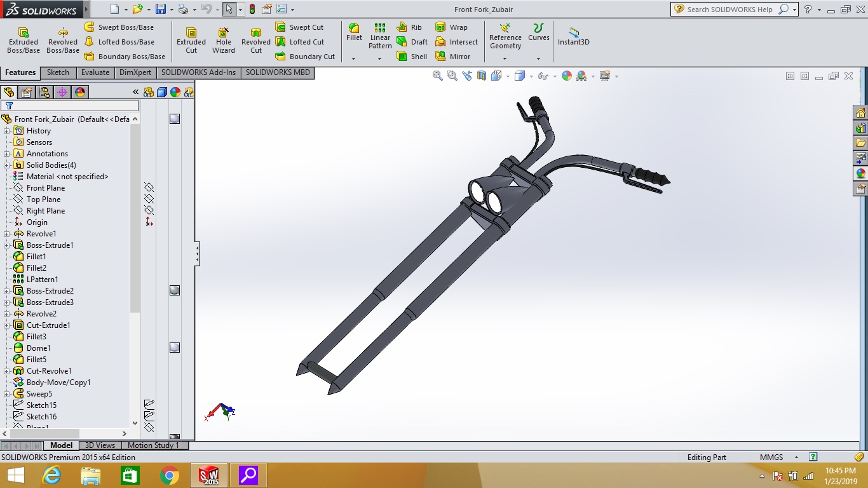Open the Fillet dropdown arrow
Screen dimensions: 868x488
[354, 58]
